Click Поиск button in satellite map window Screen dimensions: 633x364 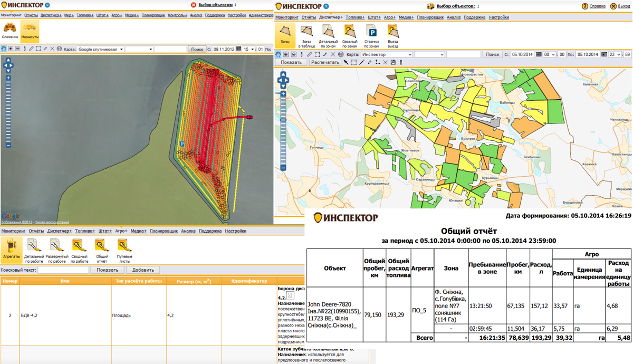coord(197,49)
